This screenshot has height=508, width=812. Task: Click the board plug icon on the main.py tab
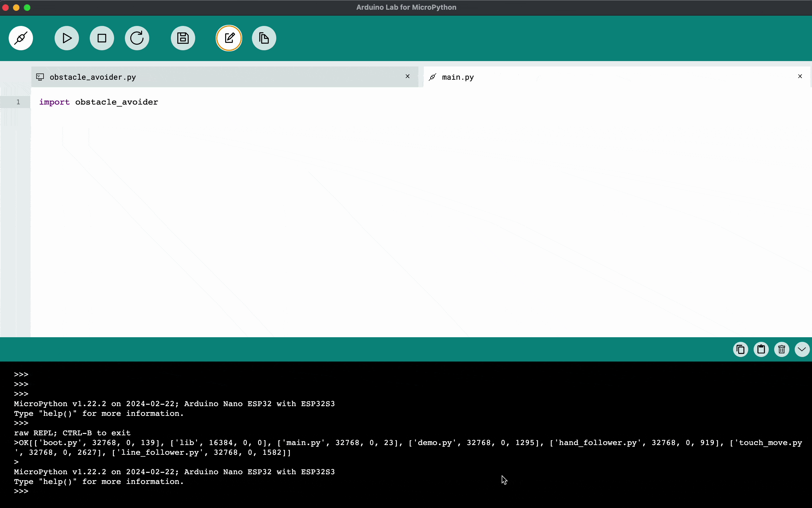(x=432, y=77)
